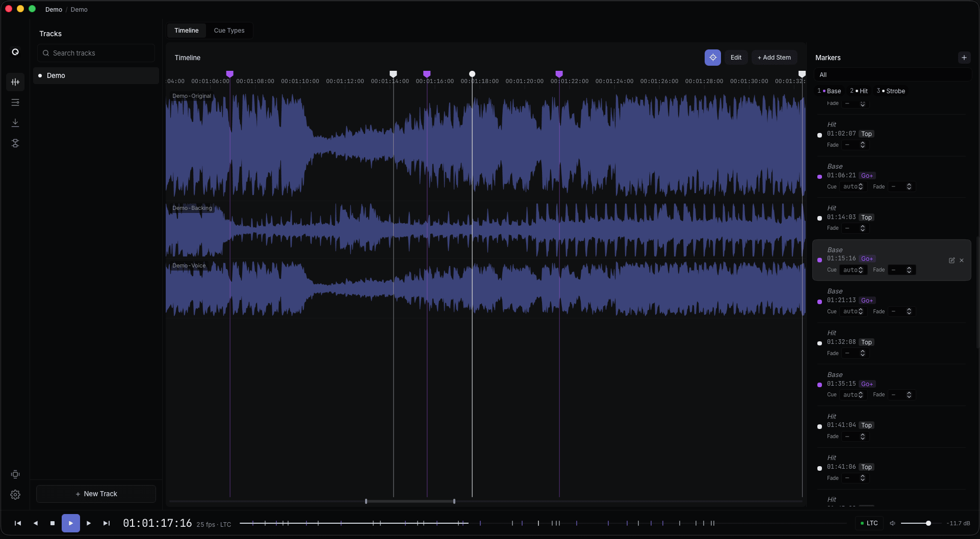Switch to the Timeline tab

coord(187,31)
